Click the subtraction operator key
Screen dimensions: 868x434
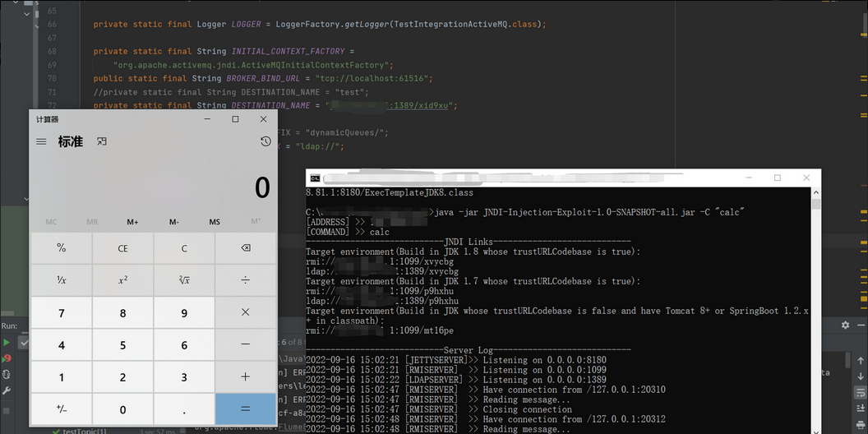coord(246,345)
